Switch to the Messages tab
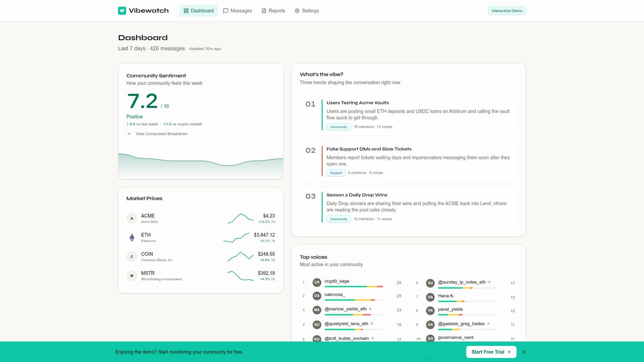 pyautogui.click(x=237, y=11)
